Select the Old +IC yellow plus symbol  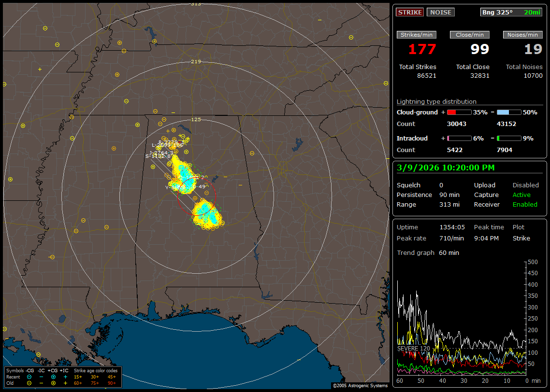tap(65, 383)
